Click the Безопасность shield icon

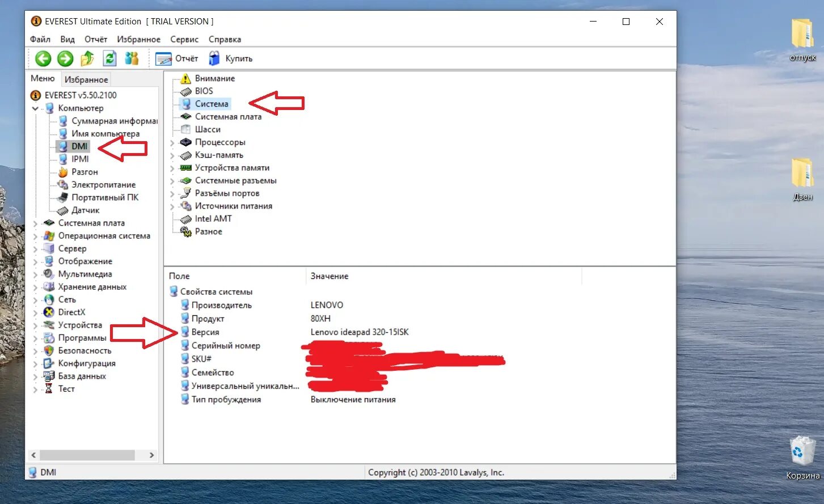coord(49,351)
